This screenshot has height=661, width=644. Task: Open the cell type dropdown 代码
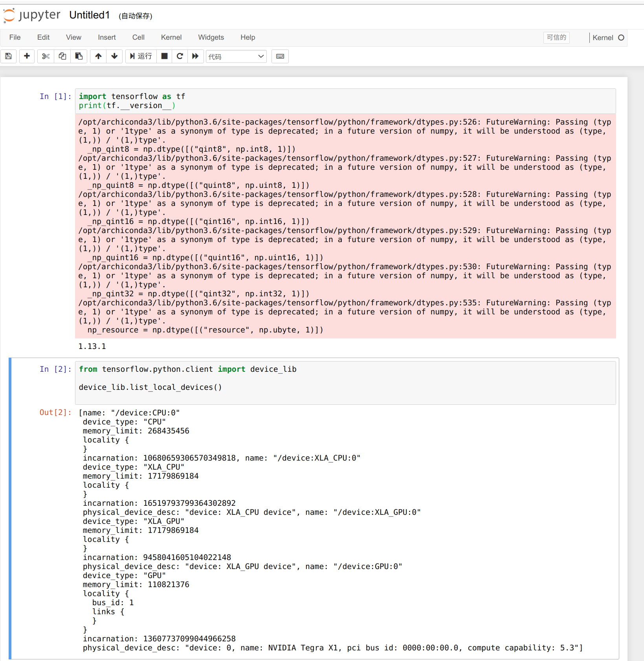coord(236,57)
